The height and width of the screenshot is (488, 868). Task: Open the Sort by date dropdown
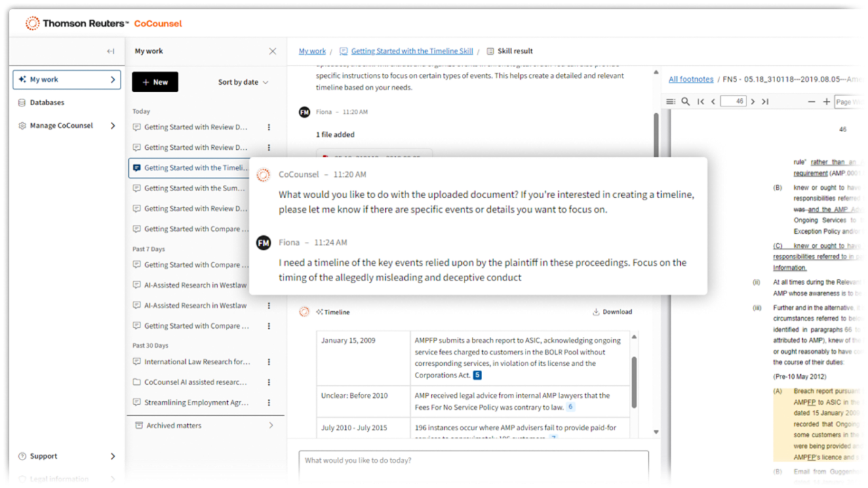click(243, 82)
